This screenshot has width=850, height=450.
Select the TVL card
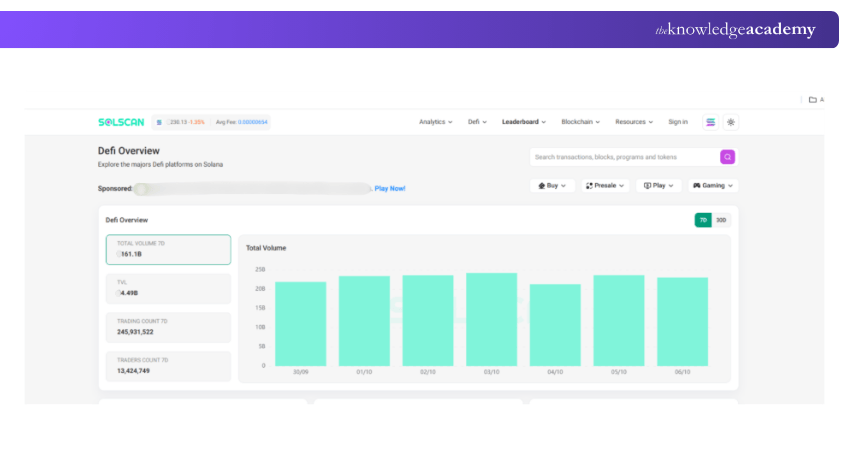(x=168, y=288)
